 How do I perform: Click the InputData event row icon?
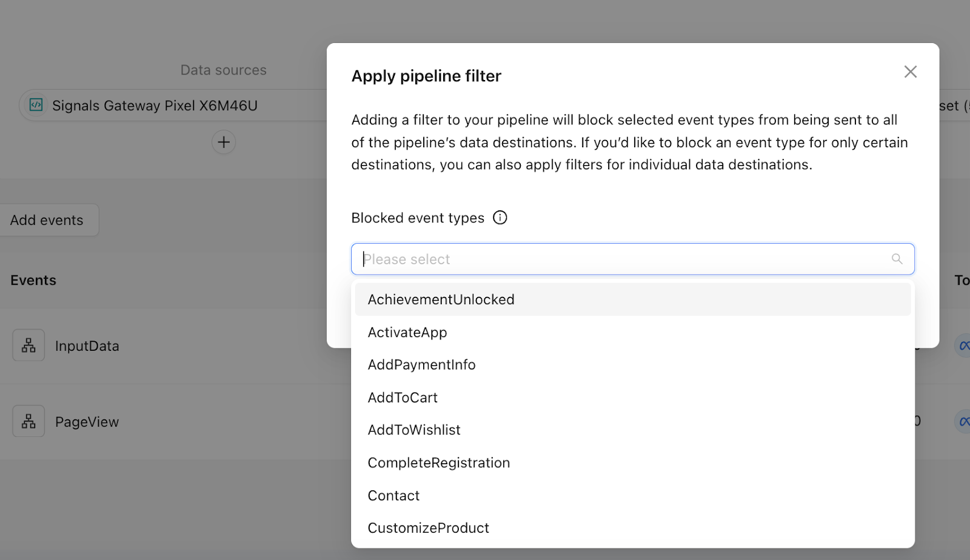pos(28,345)
